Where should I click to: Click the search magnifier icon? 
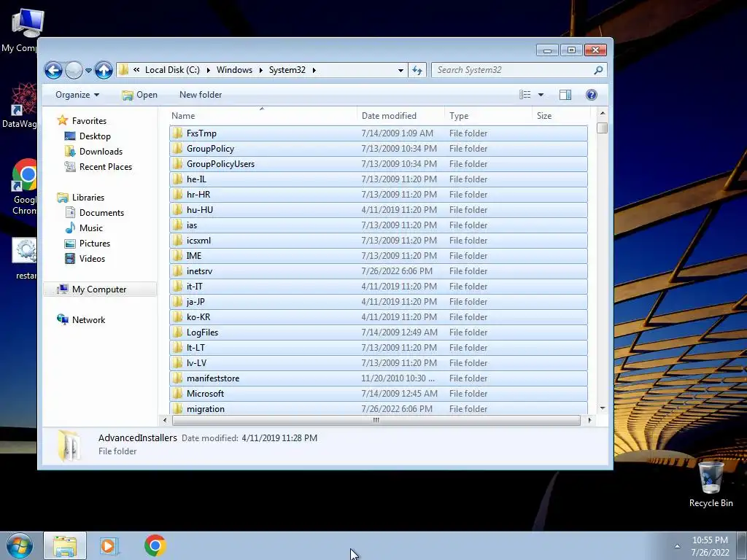coord(598,70)
